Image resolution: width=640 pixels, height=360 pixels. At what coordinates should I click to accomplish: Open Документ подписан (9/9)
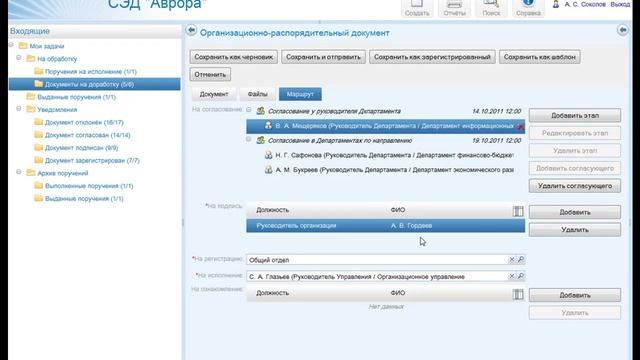(x=81, y=147)
